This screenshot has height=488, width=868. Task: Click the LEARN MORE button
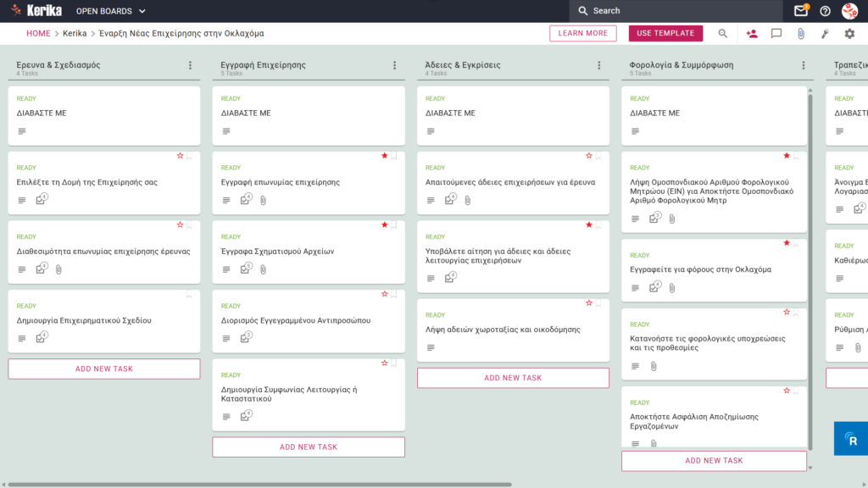pyautogui.click(x=583, y=33)
